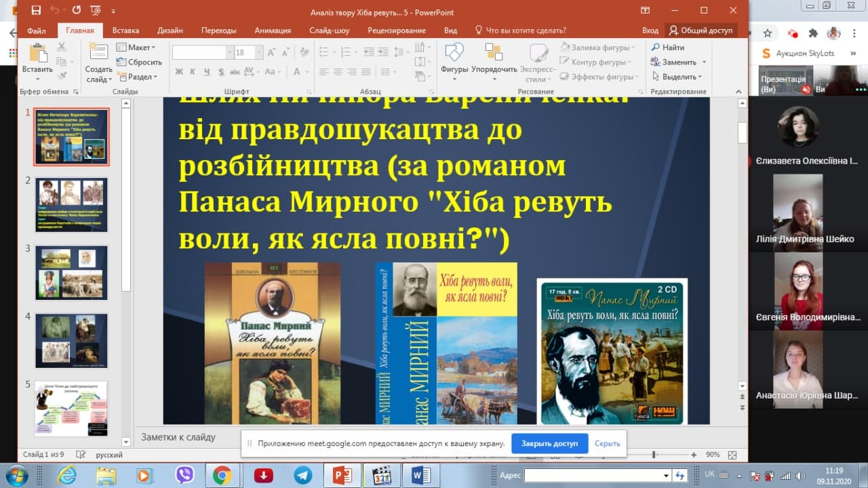
Task: Open the Section (Раздел) dropdown
Action: click(137, 77)
